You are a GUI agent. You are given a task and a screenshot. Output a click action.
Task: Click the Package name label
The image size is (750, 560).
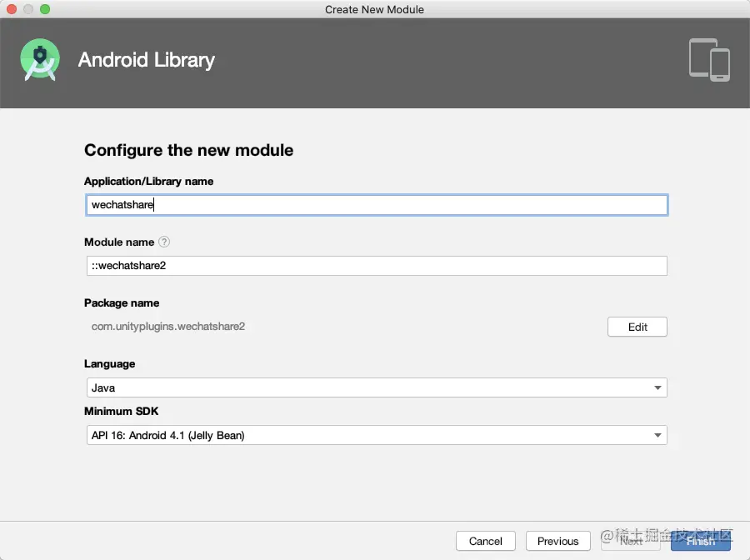pos(122,303)
